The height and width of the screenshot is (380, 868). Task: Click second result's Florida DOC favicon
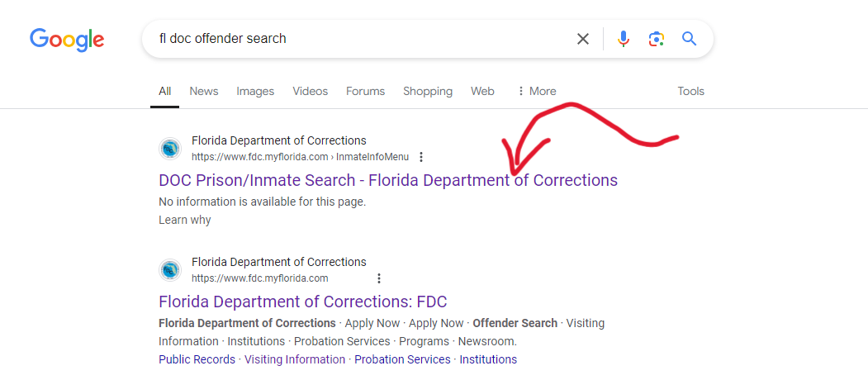click(170, 270)
